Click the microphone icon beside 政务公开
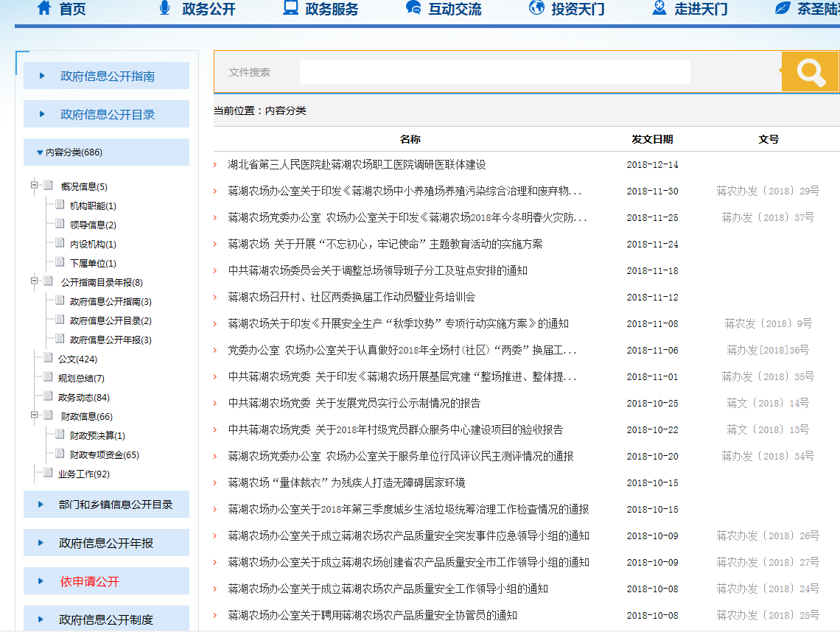This screenshot has width=840, height=632. click(164, 8)
